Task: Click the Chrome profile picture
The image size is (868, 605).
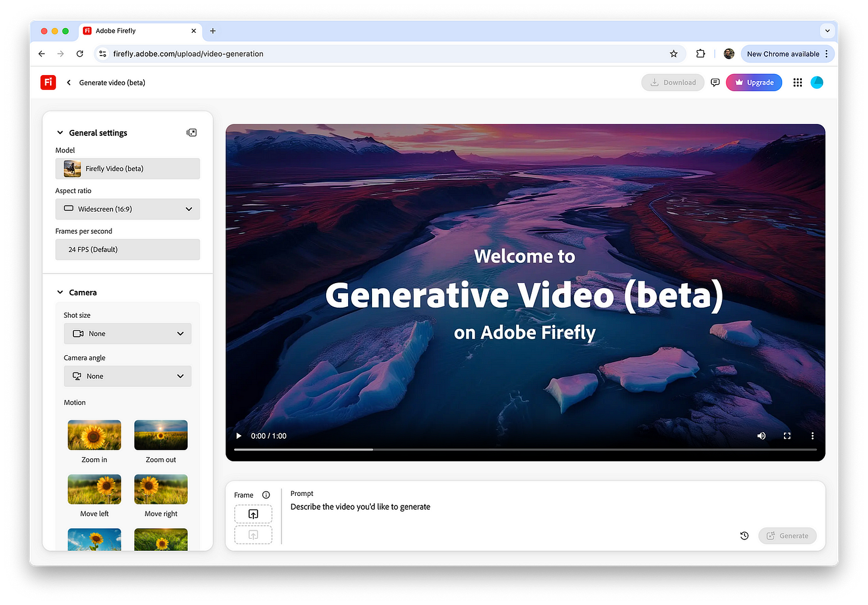Action: pos(728,54)
